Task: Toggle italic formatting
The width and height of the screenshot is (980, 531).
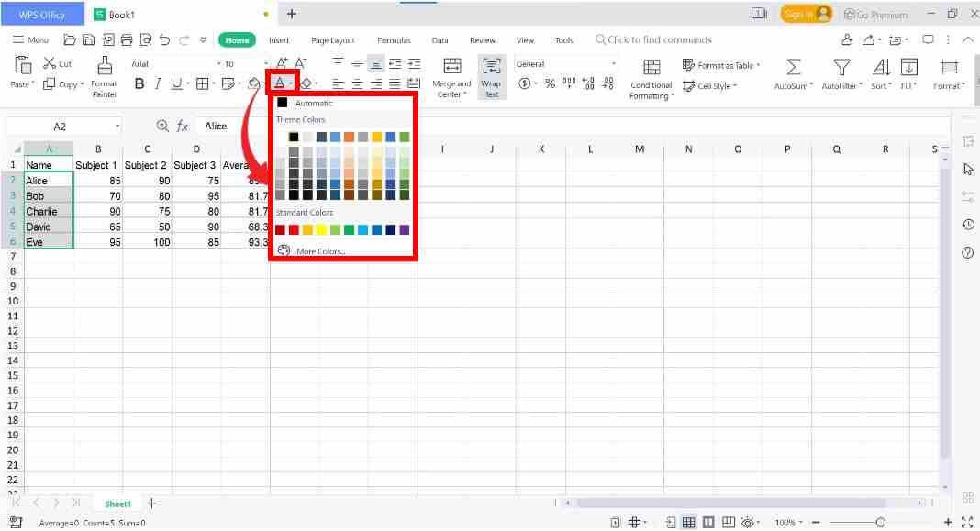Action: [158, 83]
